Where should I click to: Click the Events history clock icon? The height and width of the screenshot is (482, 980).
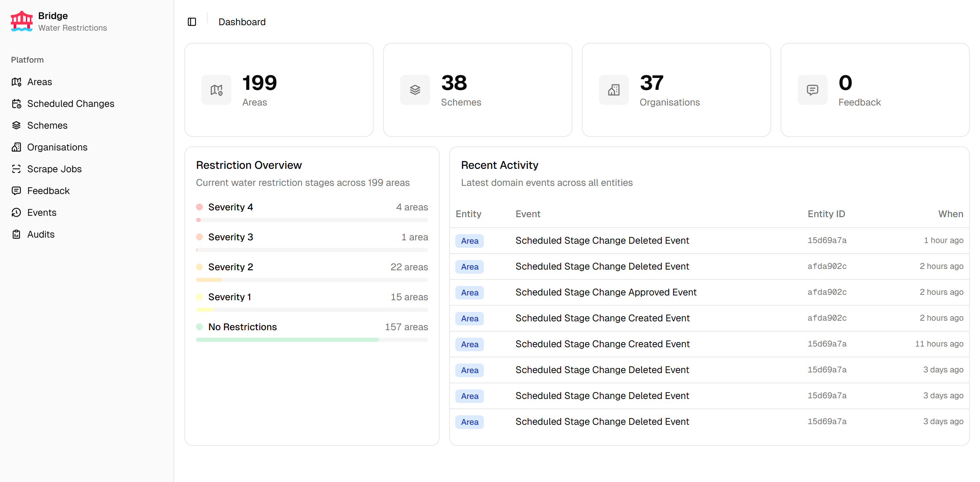pos(16,212)
